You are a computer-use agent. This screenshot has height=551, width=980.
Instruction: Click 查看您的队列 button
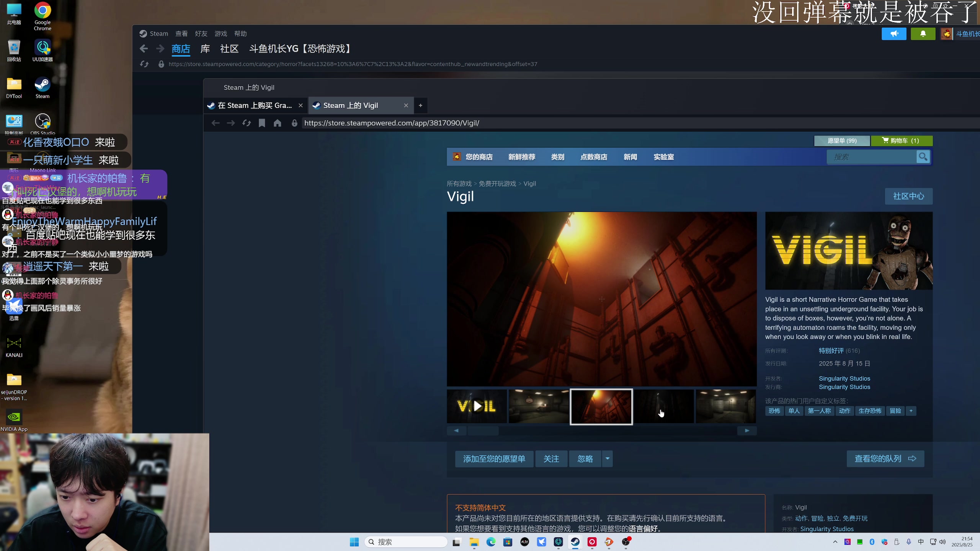tap(885, 459)
